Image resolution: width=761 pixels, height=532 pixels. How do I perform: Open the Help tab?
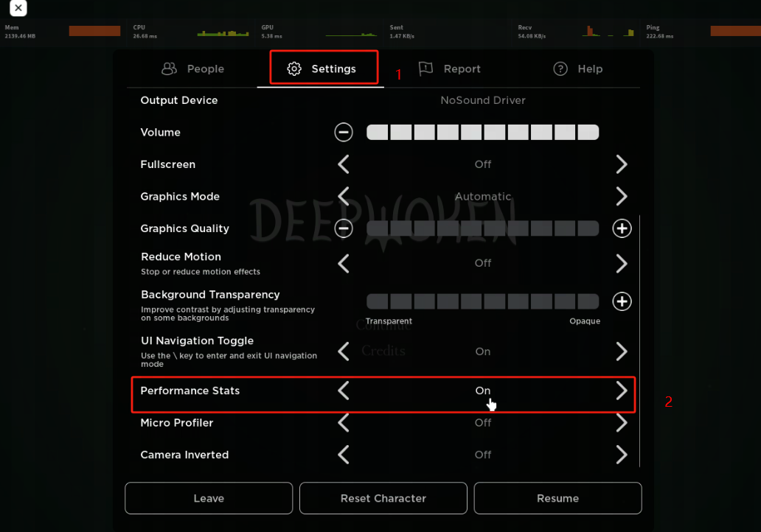coord(577,69)
